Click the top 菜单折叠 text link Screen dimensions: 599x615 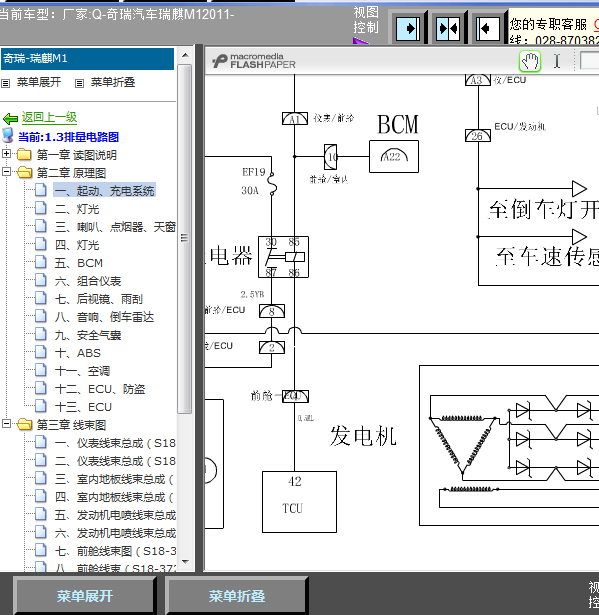click(113, 82)
